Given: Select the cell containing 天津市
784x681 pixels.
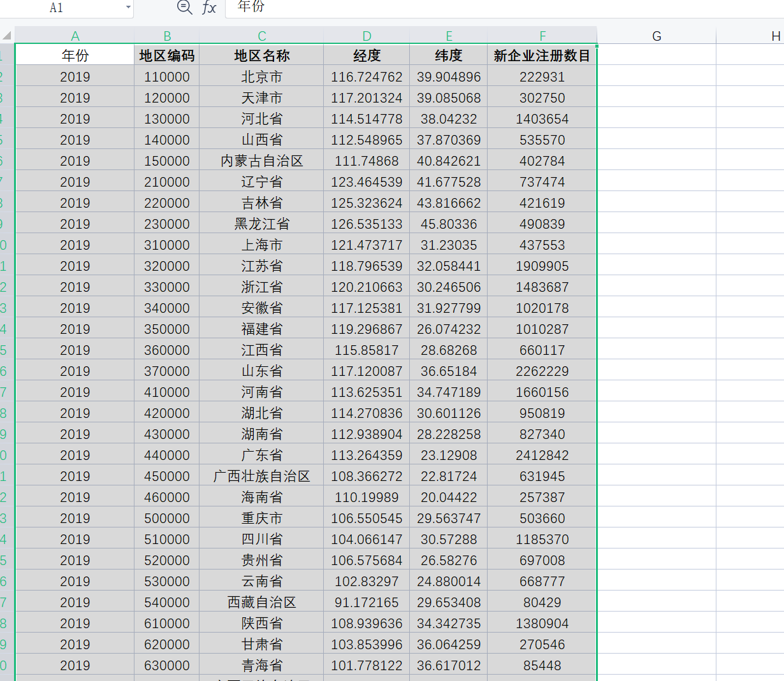Looking at the screenshot, I should click(x=262, y=97).
